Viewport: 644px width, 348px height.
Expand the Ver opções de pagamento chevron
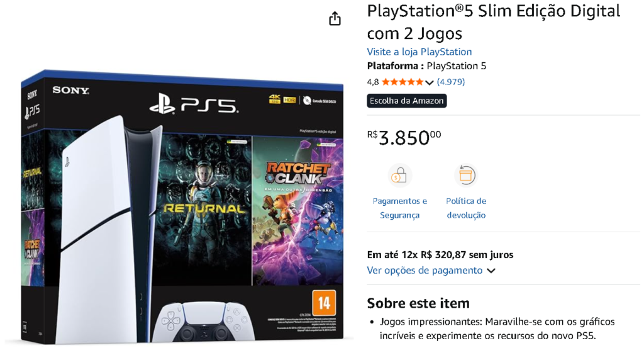(491, 271)
